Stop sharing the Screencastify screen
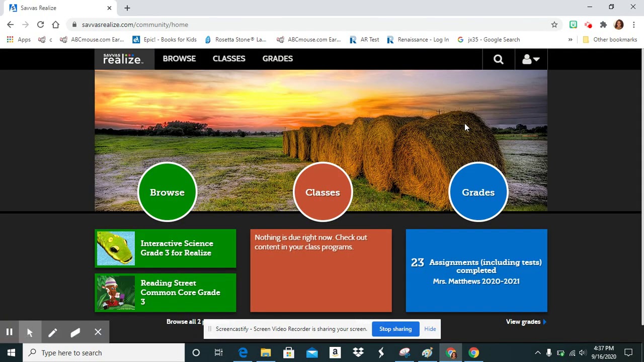The width and height of the screenshot is (644, 362). click(x=395, y=329)
